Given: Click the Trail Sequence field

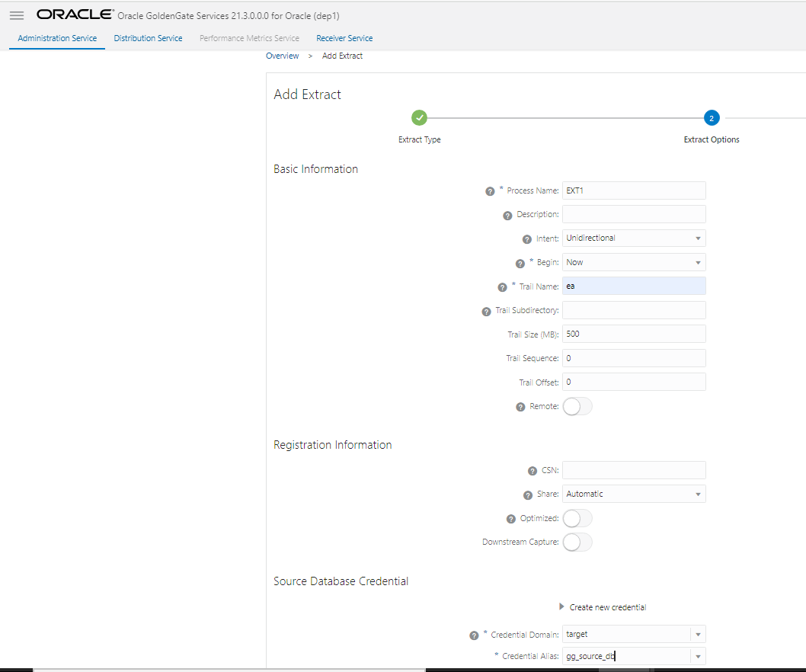Looking at the screenshot, I should [x=634, y=358].
